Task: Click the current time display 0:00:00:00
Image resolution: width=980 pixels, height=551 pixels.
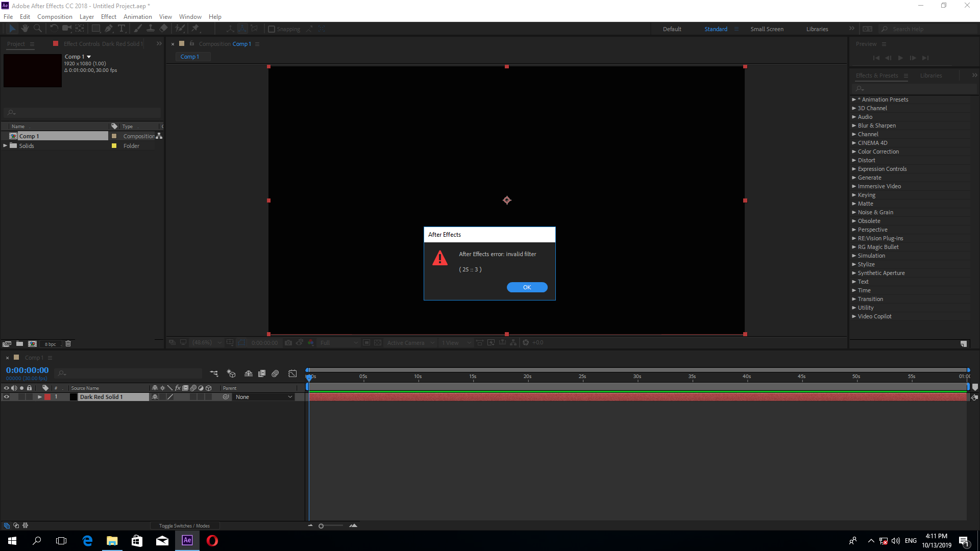Action: coord(27,370)
